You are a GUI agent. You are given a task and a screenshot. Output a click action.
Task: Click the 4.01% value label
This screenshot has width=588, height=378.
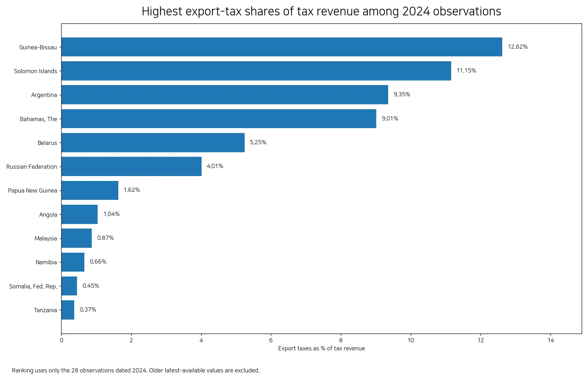point(215,166)
